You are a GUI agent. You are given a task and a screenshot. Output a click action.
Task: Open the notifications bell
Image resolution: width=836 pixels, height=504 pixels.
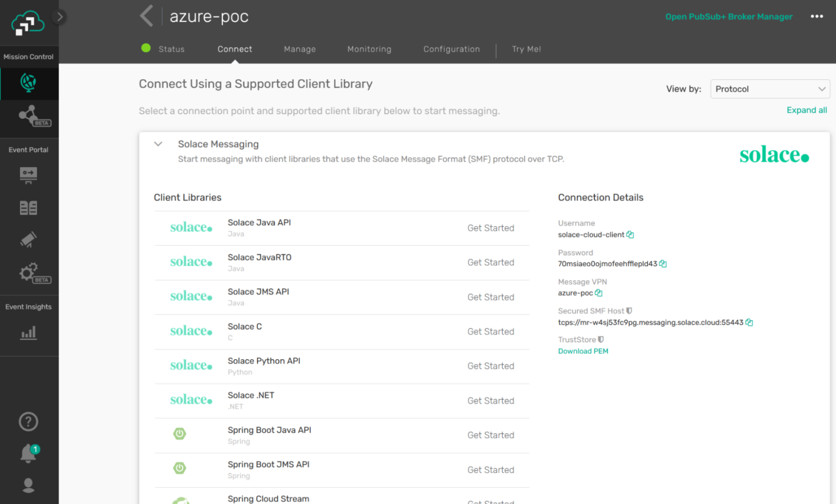28,453
